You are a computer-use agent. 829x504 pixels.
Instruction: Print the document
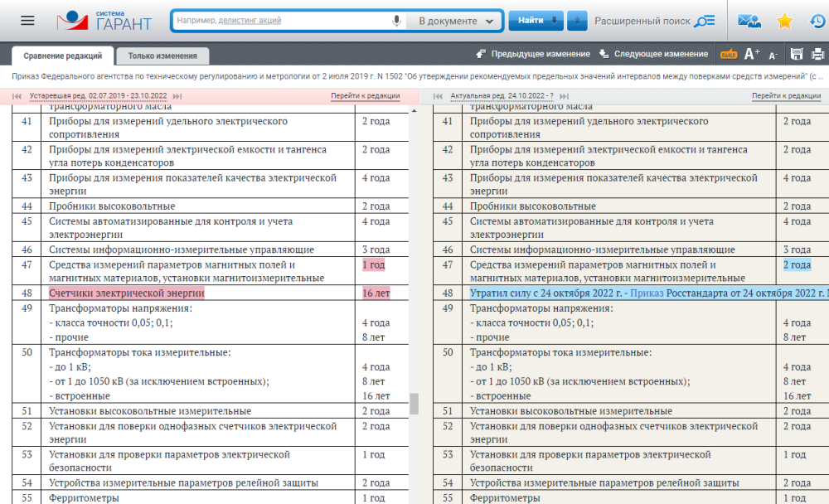coord(817,55)
